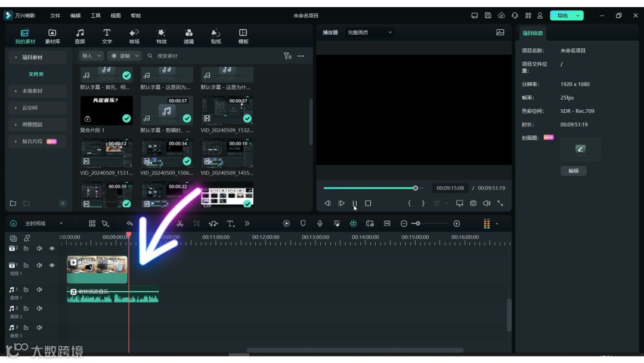
Task: Toggle visibility of 视频 1 track
Action: (52, 265)
